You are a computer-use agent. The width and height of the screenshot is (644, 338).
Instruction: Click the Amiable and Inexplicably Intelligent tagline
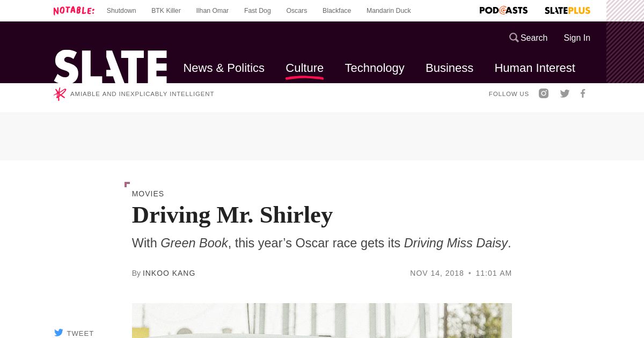click(142, 94)
